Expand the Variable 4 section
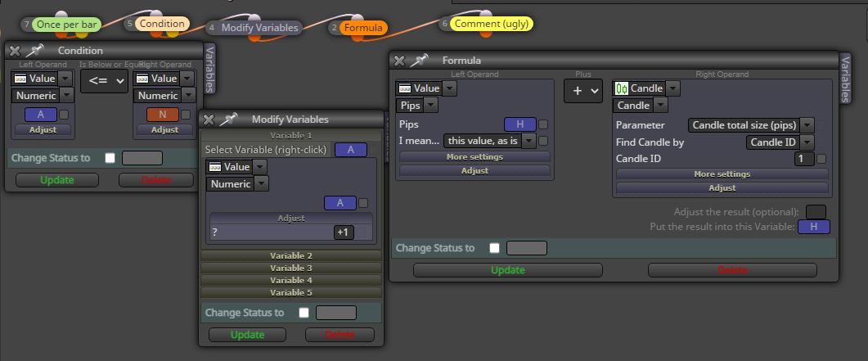This screenshot has height=361, width=868. [291, 280]
